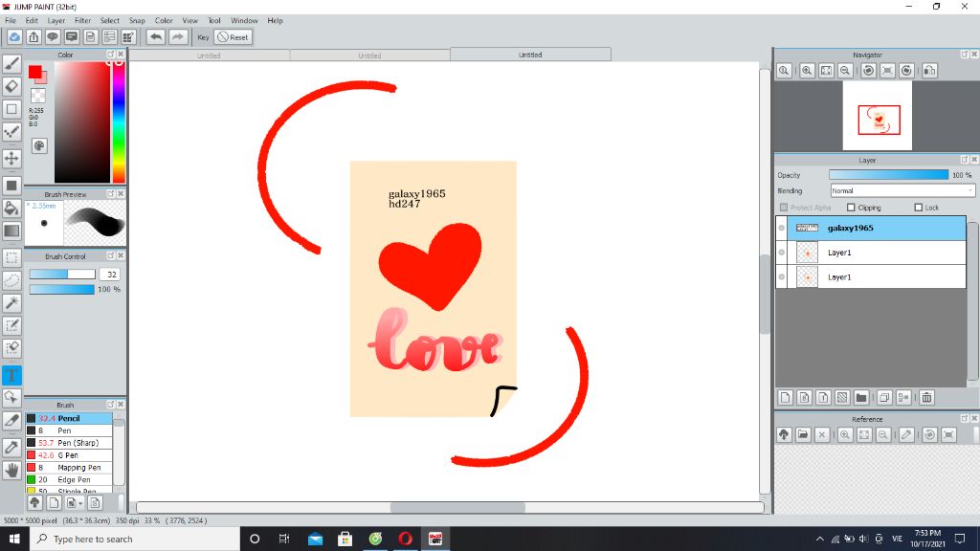The height and width of the screenshot is (551, 980).
Task: Duplicate the current layer
Action: tap(883, 397)
